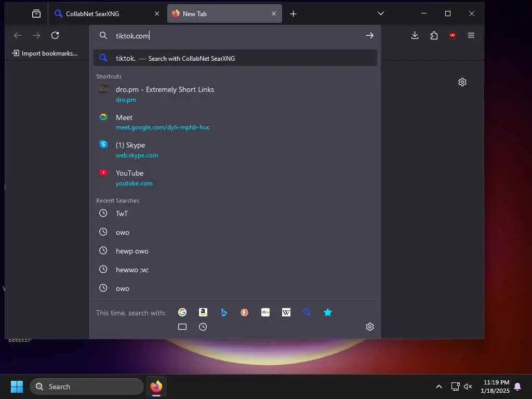The width and height of the screenshot is (532, 399).
Task: Click the muted volume tray icon
Action: pos(468,387)
